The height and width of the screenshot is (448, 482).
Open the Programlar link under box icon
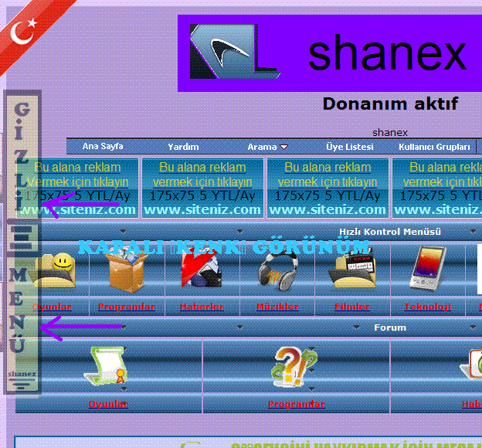(x=127, y=307)
